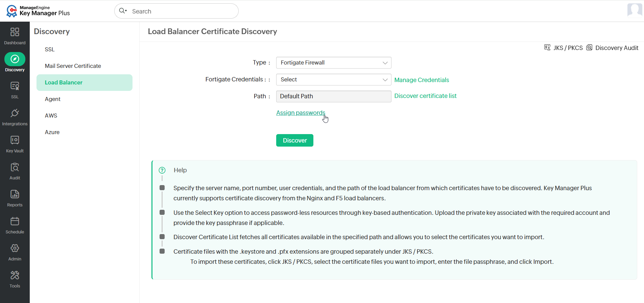Open the Reports sidebar icon

point(15,194)
